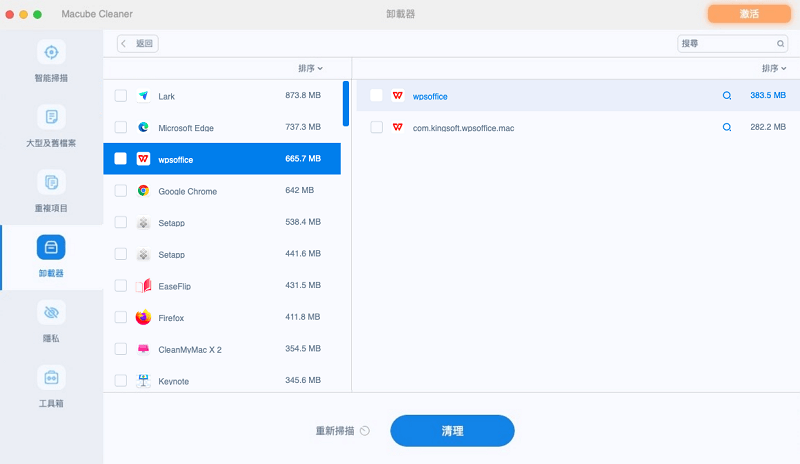The image size is (800, 464).
Task: Check the Keynote checkbox
Action: (120, 380)
